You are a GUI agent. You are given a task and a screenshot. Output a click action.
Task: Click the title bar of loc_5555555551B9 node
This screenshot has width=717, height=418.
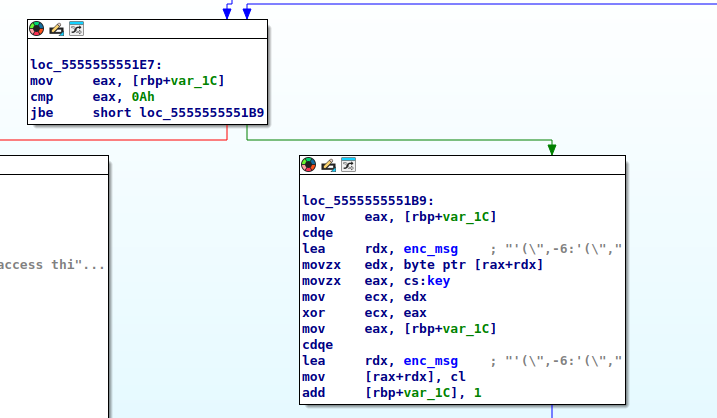(x=462, y=165)
